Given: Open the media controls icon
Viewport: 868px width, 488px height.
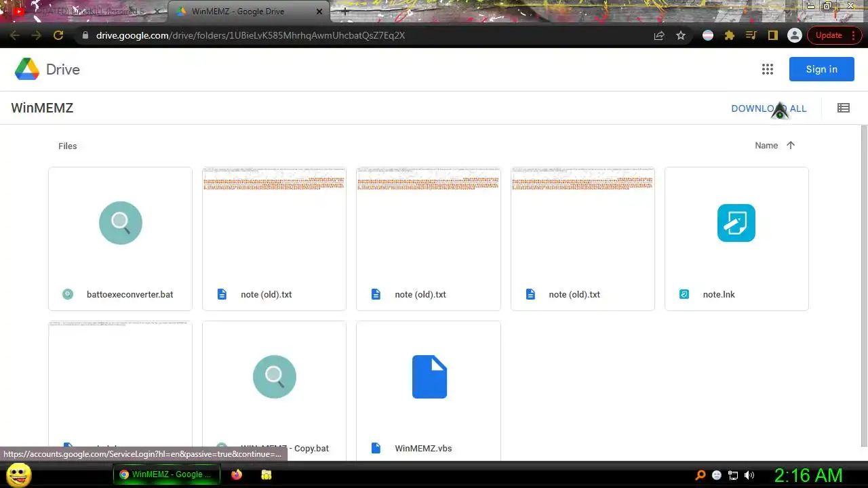Looking at the screenshot, I should (x=751, y=35).
